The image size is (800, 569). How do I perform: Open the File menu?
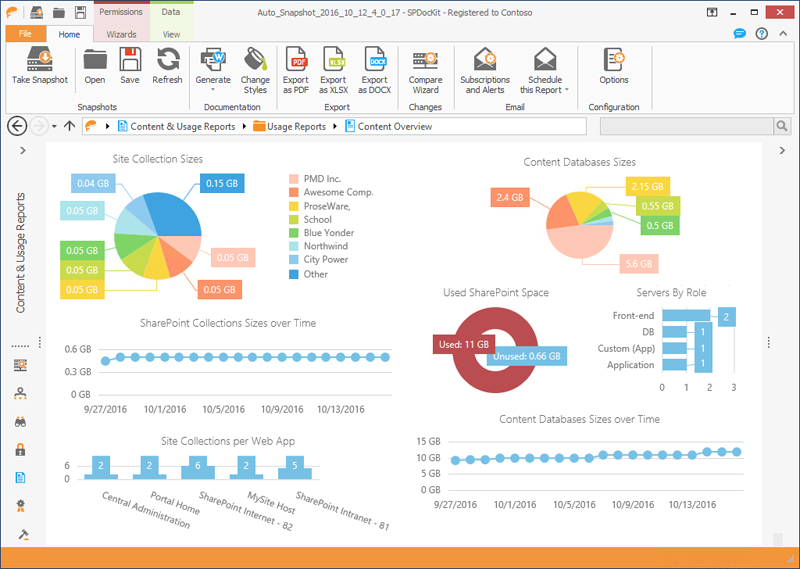click(x=26, y=34)
